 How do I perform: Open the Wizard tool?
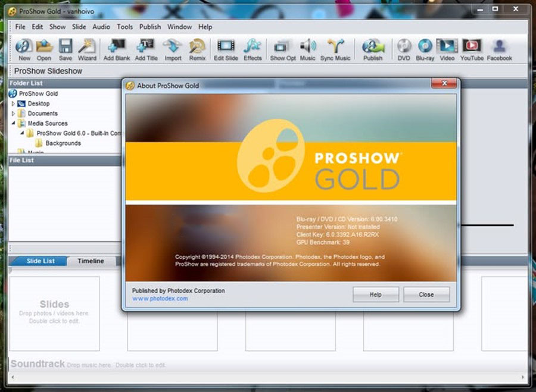pyautogui.click(x=87, y=48)
